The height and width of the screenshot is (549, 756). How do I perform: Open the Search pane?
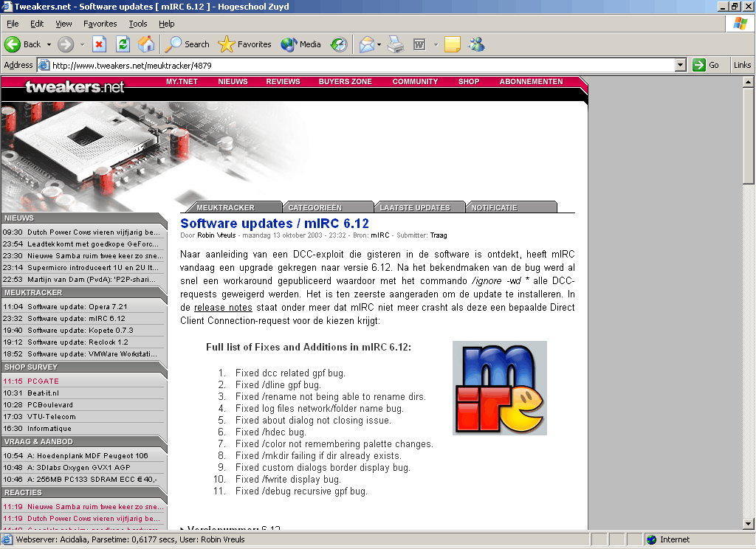pyautogui.click(x=187, y=44)
